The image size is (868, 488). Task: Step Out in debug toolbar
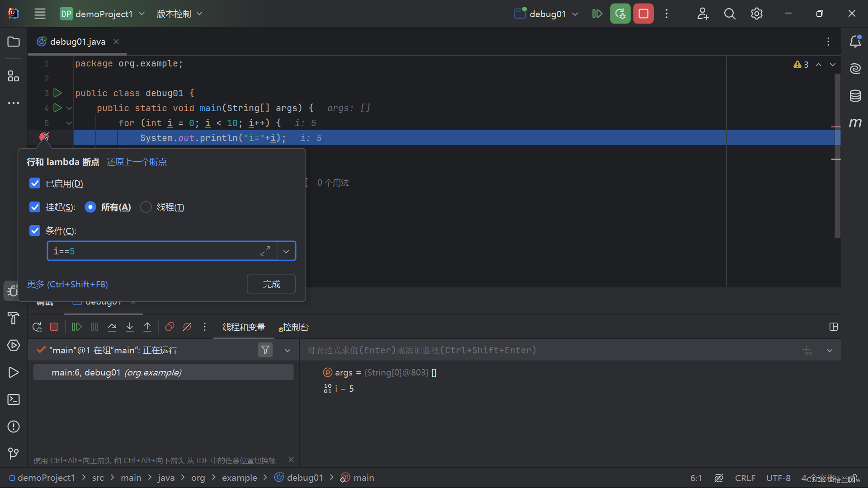pos(147,327)
